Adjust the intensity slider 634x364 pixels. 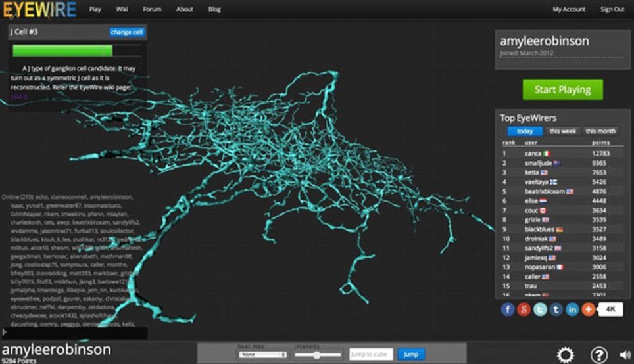318,355
